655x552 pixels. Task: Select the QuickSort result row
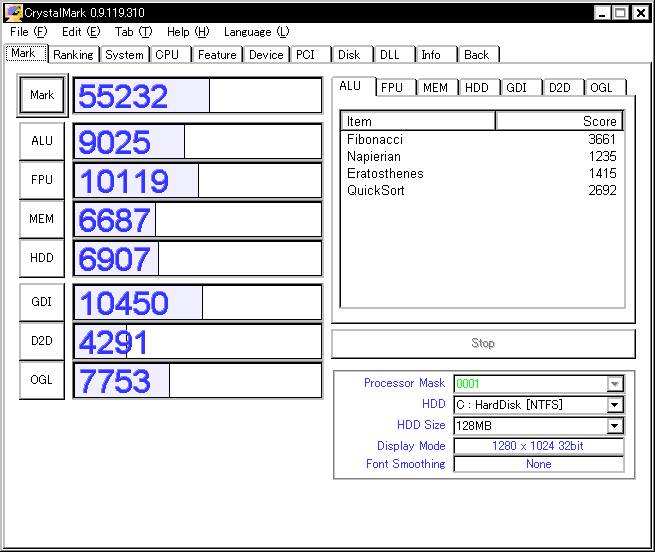(482, 191)
